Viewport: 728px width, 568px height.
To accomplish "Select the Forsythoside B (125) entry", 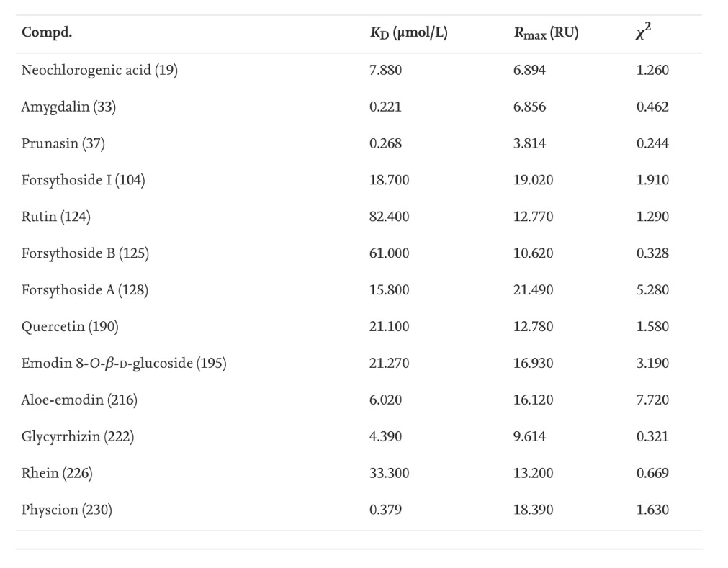I will pyautogui.click(x=85, y=253).
